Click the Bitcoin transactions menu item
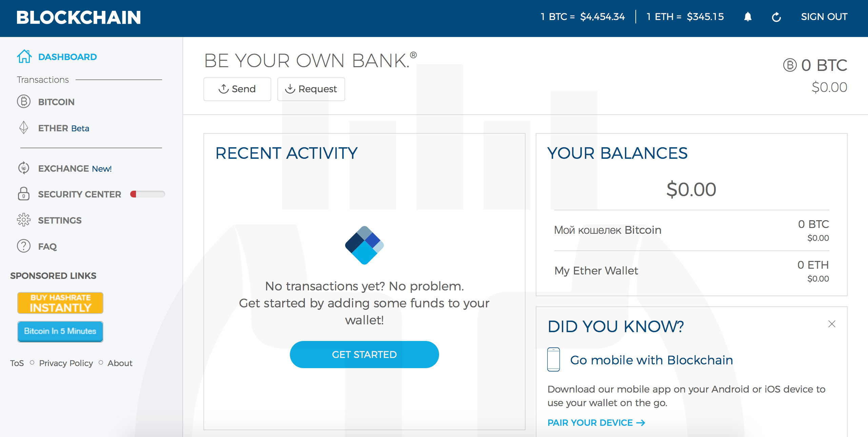The height and width of the screenshot is (437, 868). tap(56, 102)
